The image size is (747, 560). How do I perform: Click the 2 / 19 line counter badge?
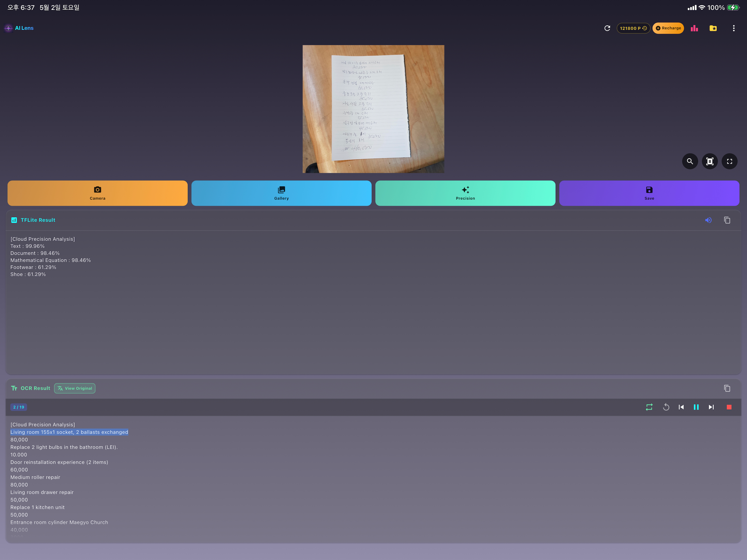(x=19, y=407)
